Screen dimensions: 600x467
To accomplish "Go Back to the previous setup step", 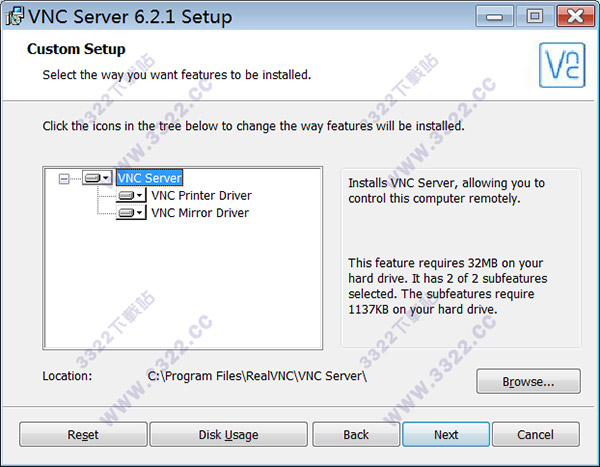I will point(356,434).
